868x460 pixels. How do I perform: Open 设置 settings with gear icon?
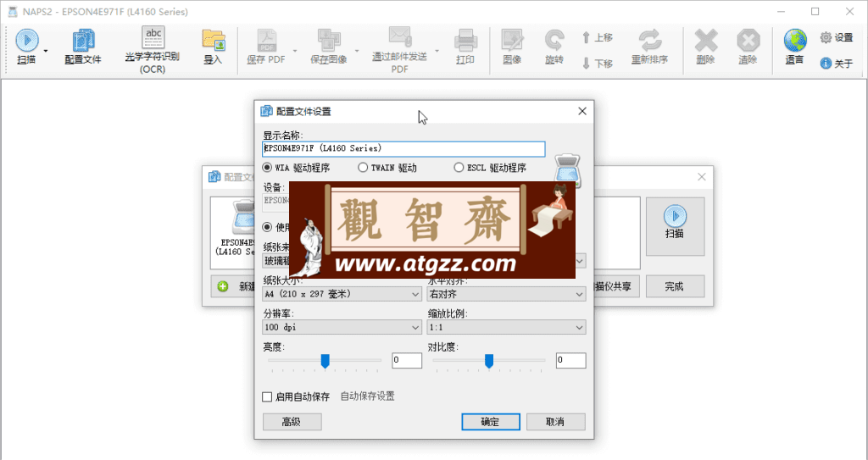(837, 37)
